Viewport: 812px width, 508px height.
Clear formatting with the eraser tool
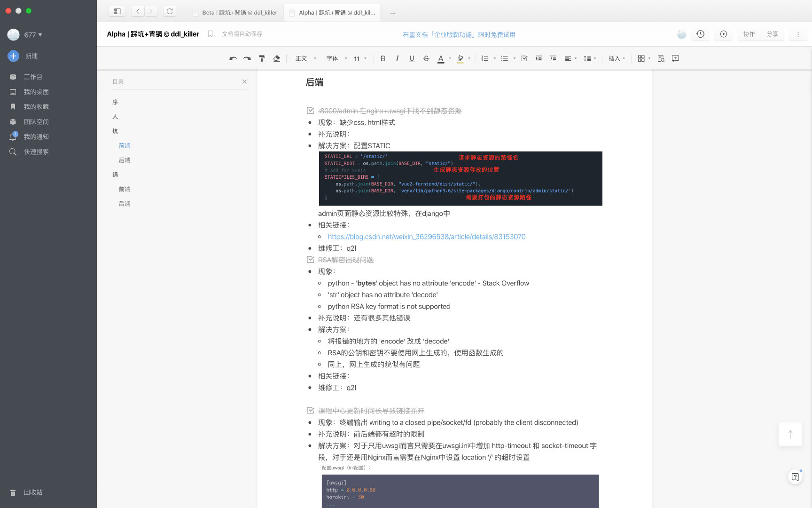(x=277, y=58)
